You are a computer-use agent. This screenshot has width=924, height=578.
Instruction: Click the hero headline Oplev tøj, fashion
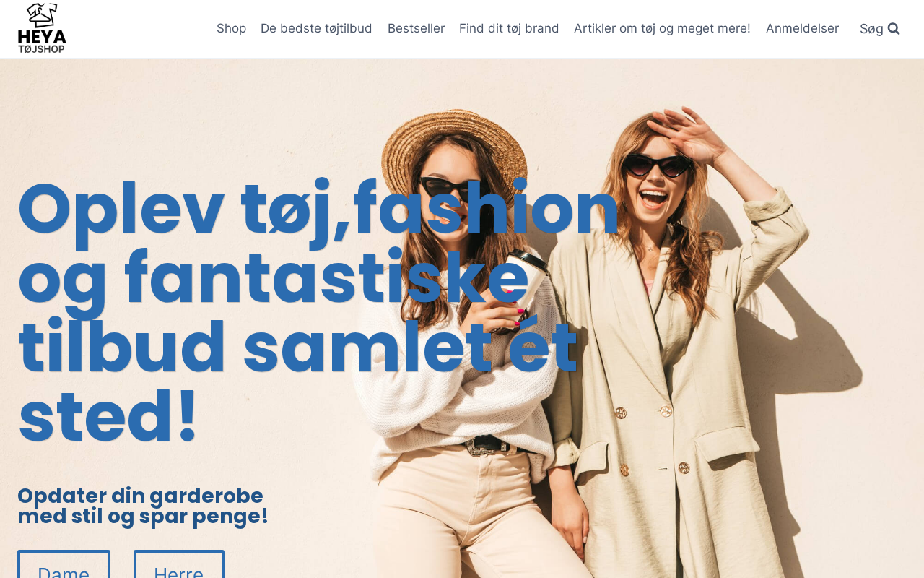[x=318, y=210]
